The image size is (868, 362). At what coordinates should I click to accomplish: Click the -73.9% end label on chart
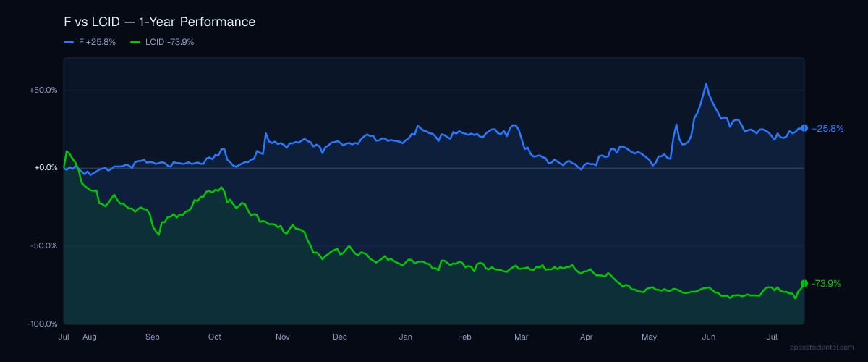pyautogui.click(x=826, y=284)
